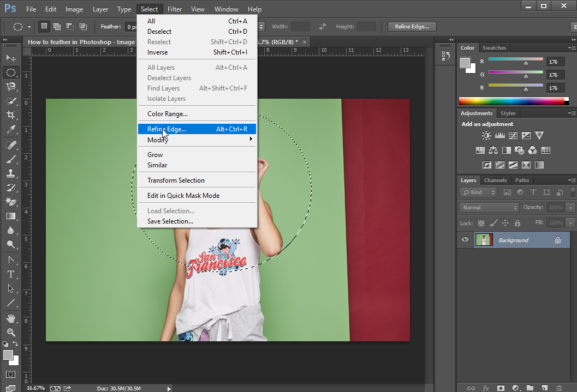The width and height of the screenshot is (577, 392).
Task: Click Color Range in Select menu
Action: (x=168, y=114)
